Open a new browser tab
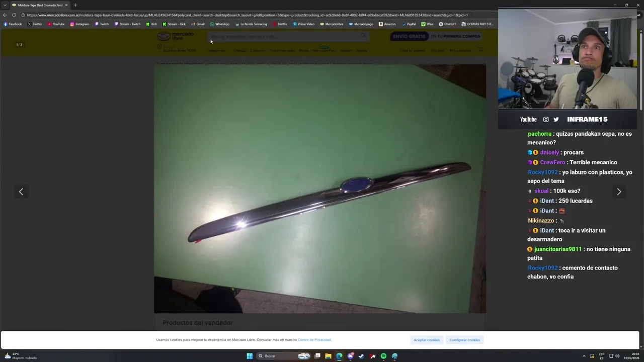Image resolution: width=644 pixels, height=362 pixels. tap(75, 5)
